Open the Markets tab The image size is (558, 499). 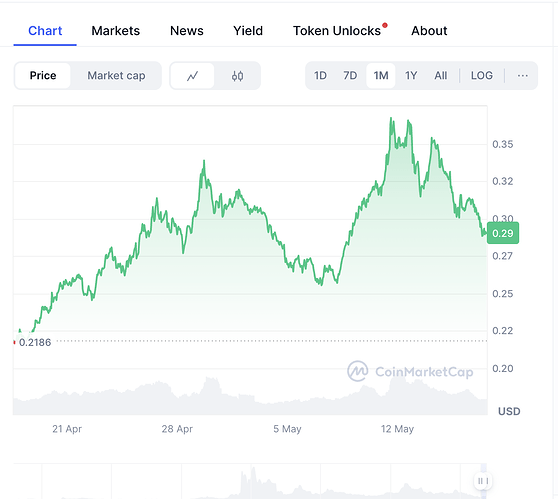coord(116,31)
